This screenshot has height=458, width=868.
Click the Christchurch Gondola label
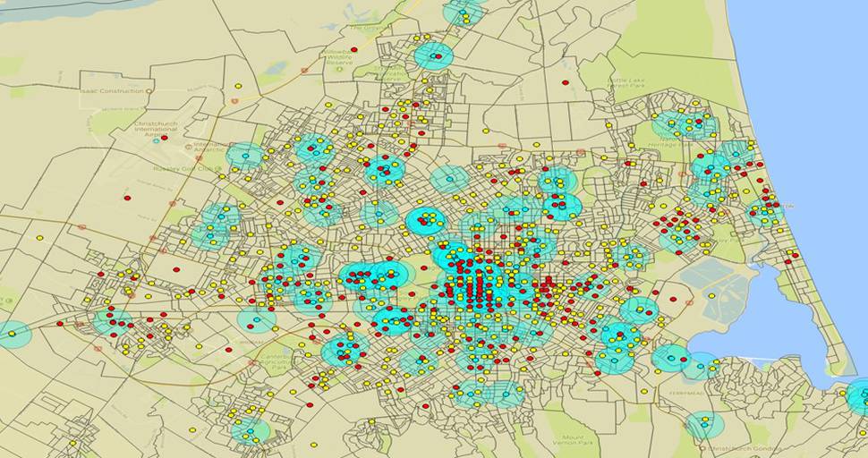tap(745, 448)
